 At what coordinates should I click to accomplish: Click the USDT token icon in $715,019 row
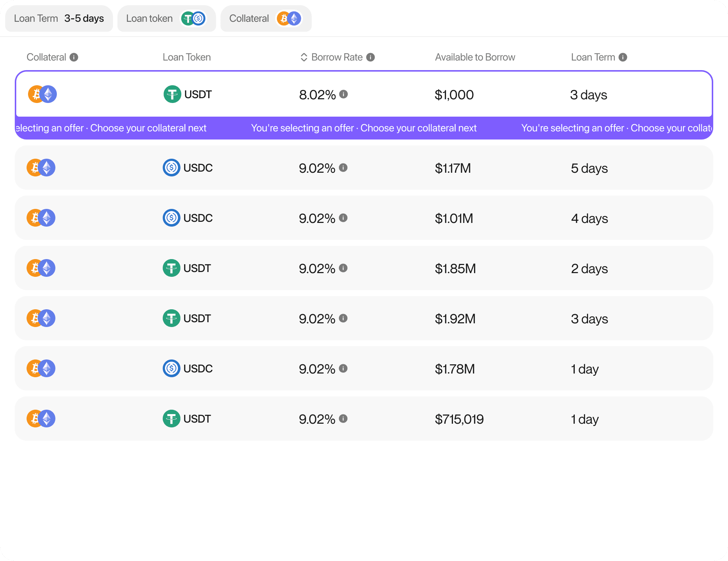click(x=172, y=419)
